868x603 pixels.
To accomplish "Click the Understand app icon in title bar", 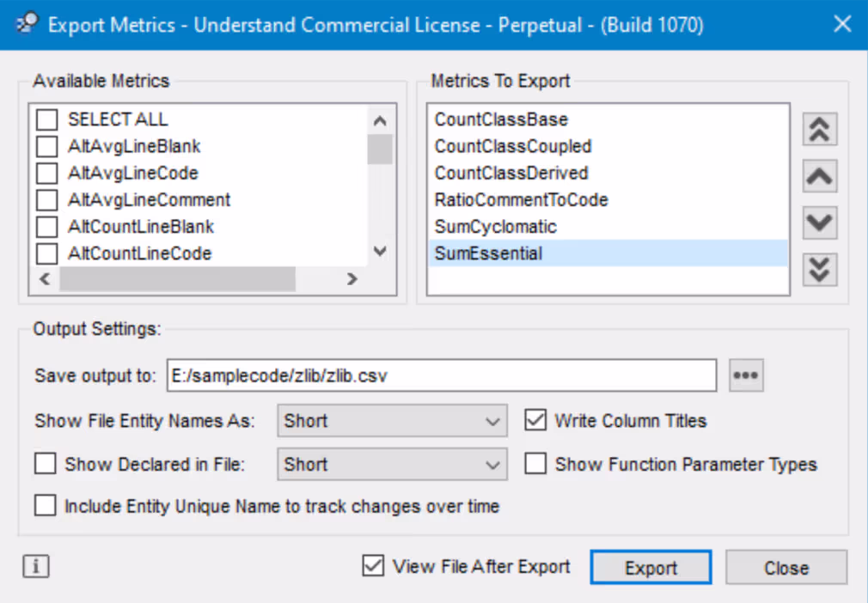I will pyautogui.click(x=28, y=24).
